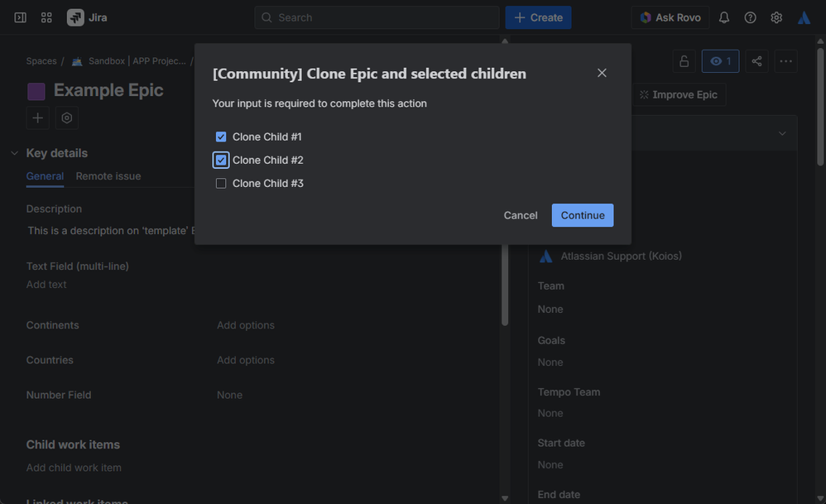Open Ask Rovo assistant
826x504 pixels.
tap(670, 17)
